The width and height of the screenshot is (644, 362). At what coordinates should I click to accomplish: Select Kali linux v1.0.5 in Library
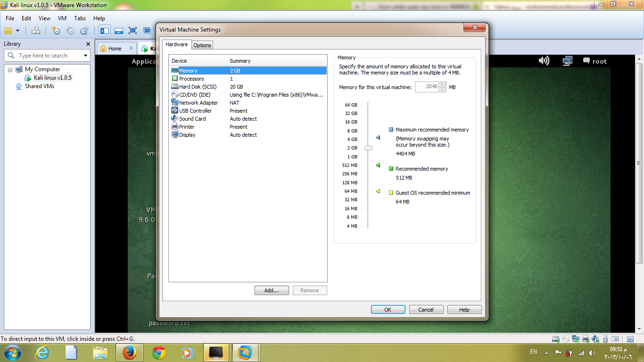tap(53, 78)
